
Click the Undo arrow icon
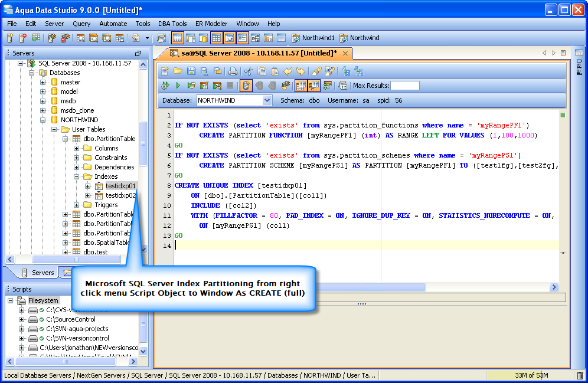pos(288,71)
